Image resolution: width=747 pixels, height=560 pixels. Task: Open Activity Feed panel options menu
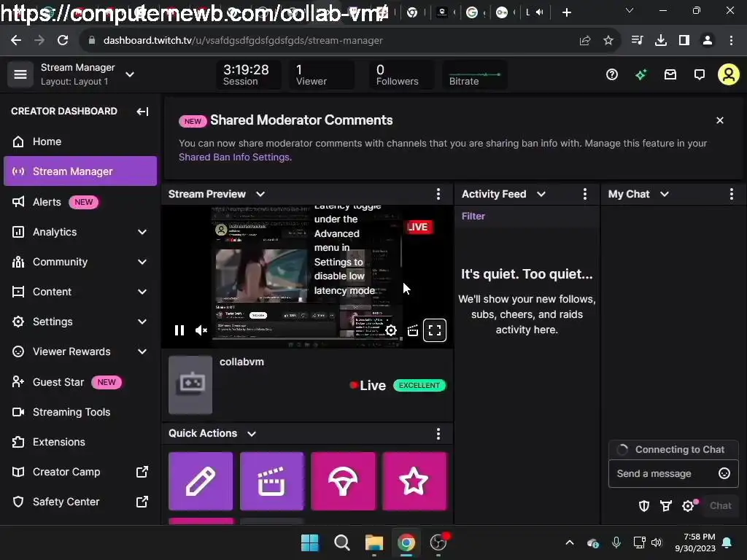point(585,194)
